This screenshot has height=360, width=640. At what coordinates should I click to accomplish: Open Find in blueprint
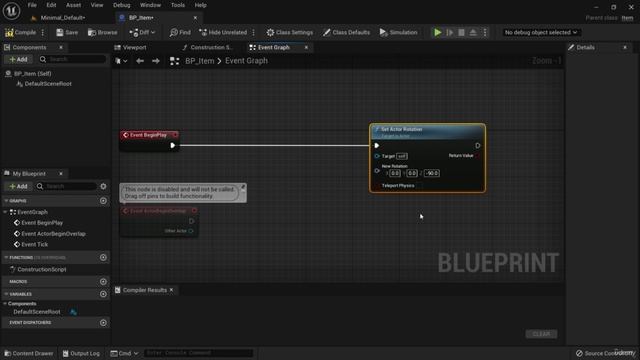click(x=180, y=32)
